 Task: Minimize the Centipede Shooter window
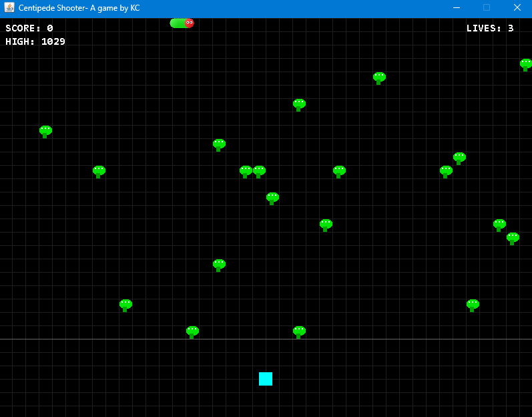click(457, 8)
